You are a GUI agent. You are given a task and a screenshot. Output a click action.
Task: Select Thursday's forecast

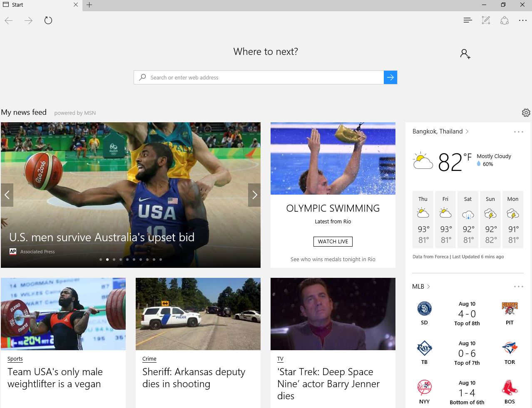click(423, 220)
